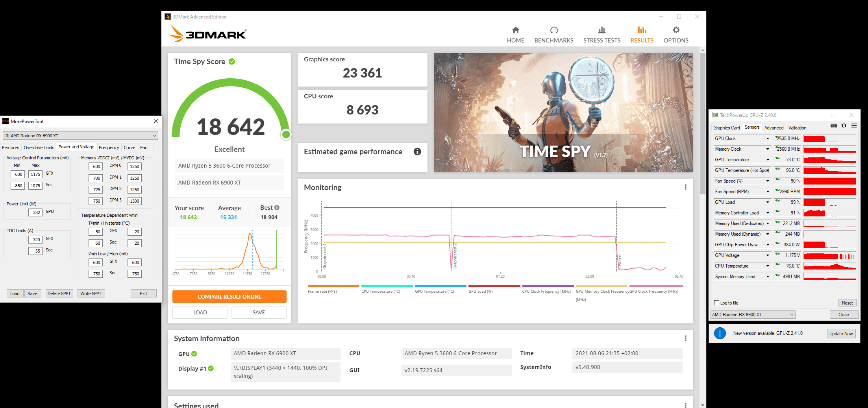868x408 pixels.
Task: Open the GPU-Z hamburger menu
Action: coord(854,126)
